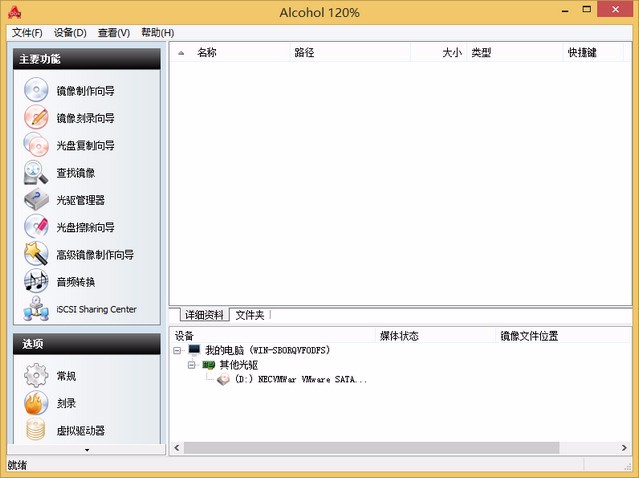Screen dimensions: 639x478
Task: Open the 常规 gear options icon
Action: (36, 375)
